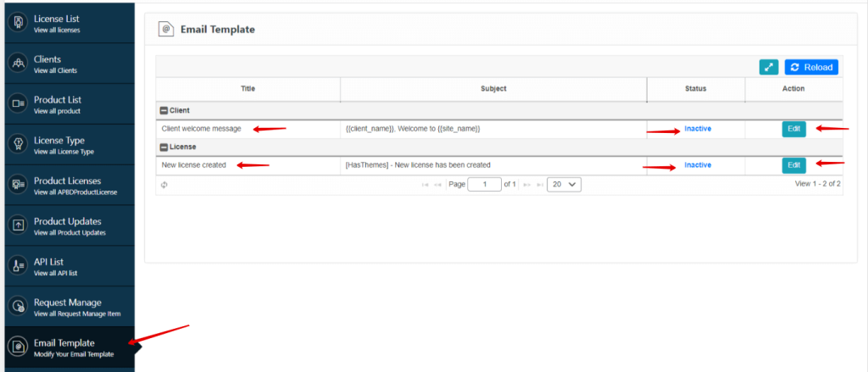The image size is (868, 372).
Task: Open Product List menu item
Action: point(70,103)
